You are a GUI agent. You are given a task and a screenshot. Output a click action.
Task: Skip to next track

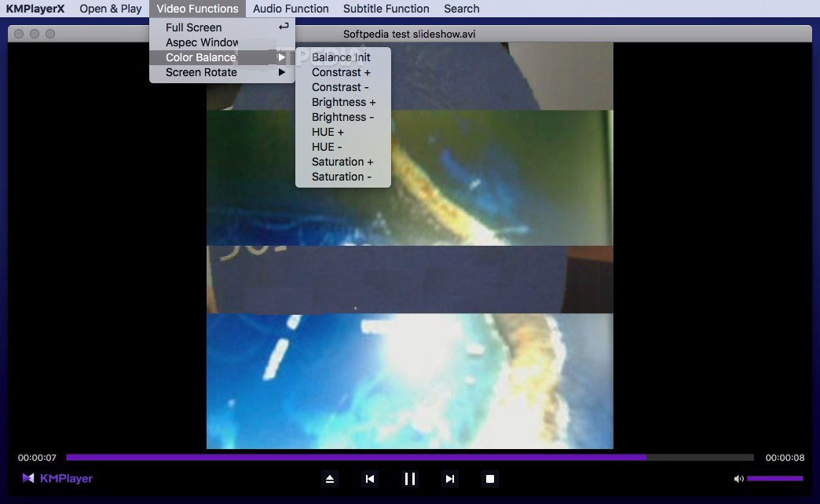(x=450, y=479)
